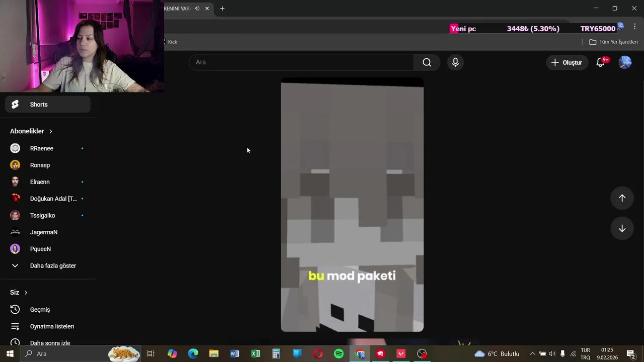The image size is (644, 362).
Task: Open the notifications bell
Action: click(x=601, y=62)
